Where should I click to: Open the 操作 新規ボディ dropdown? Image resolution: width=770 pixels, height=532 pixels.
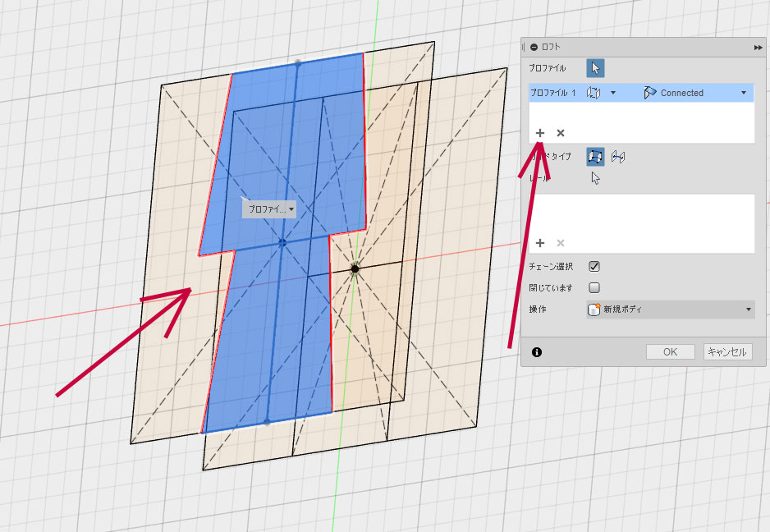point(669,310)
